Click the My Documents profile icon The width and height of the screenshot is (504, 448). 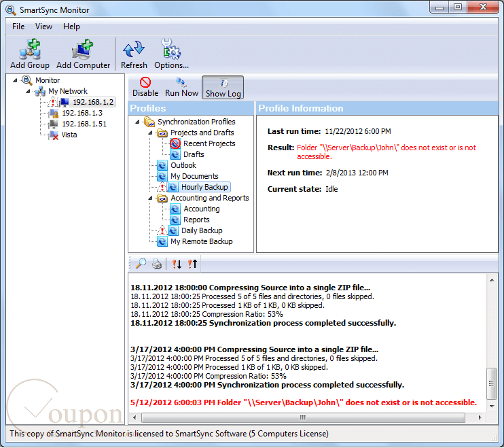pos(162,176)
